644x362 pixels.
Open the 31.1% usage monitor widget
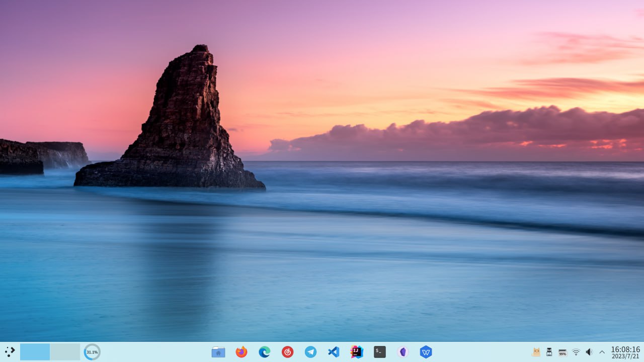(92, 352)
